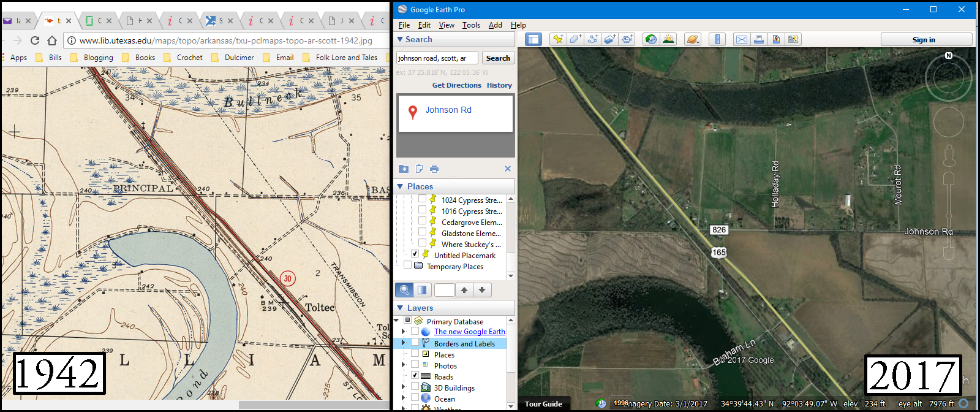Click the email envelope toolbar icon
This screenshot has height=412, width=980.
coord(741,39)
